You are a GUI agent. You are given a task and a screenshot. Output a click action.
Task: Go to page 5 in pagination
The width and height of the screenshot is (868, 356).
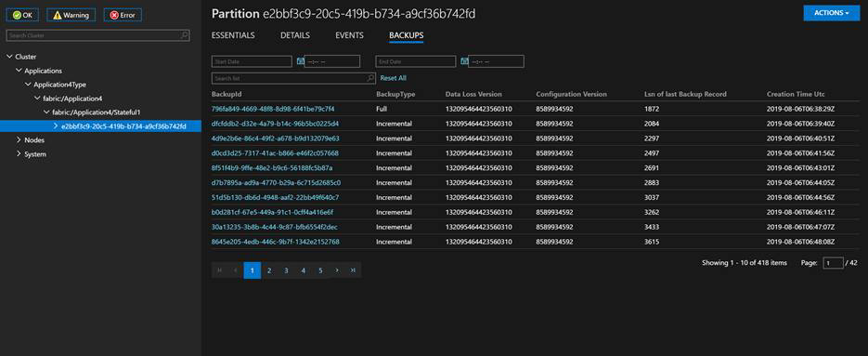click(x=320, y=270)
